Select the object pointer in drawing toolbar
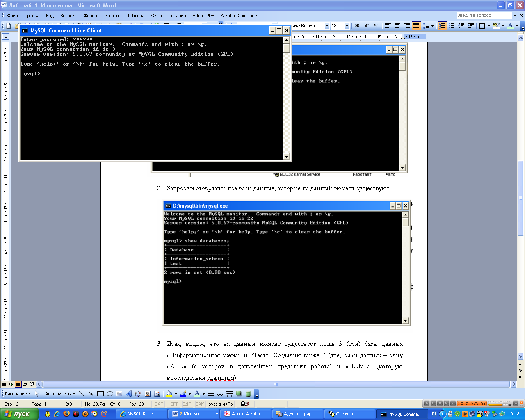Image resolution: width=525 pixels, height=420 pixels. (x=37, y=394)
